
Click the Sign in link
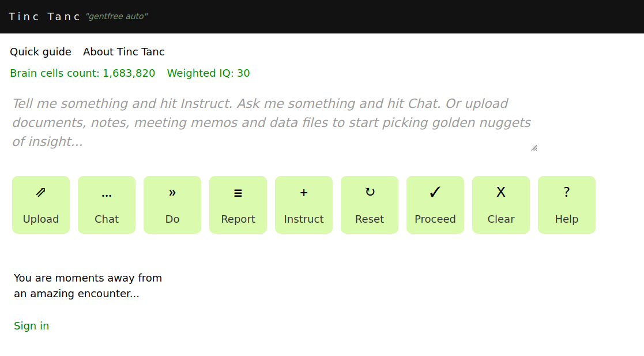32,326
